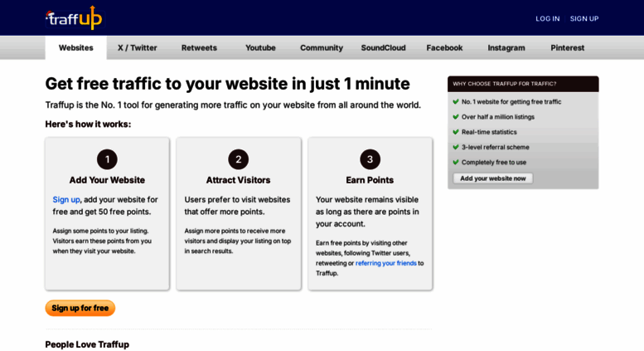The image size is (644, 351).
Task: Open the Community tab
Action: click(322, 47)
